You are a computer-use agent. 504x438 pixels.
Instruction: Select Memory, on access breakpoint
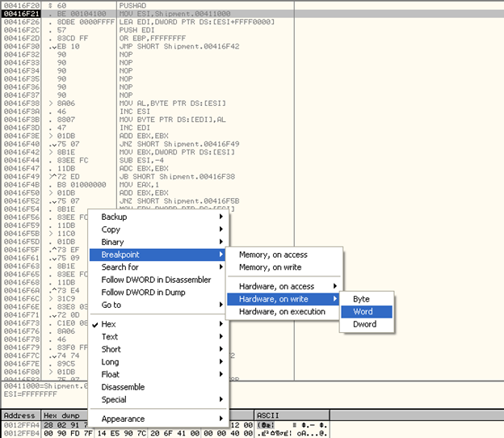[273, 255]
